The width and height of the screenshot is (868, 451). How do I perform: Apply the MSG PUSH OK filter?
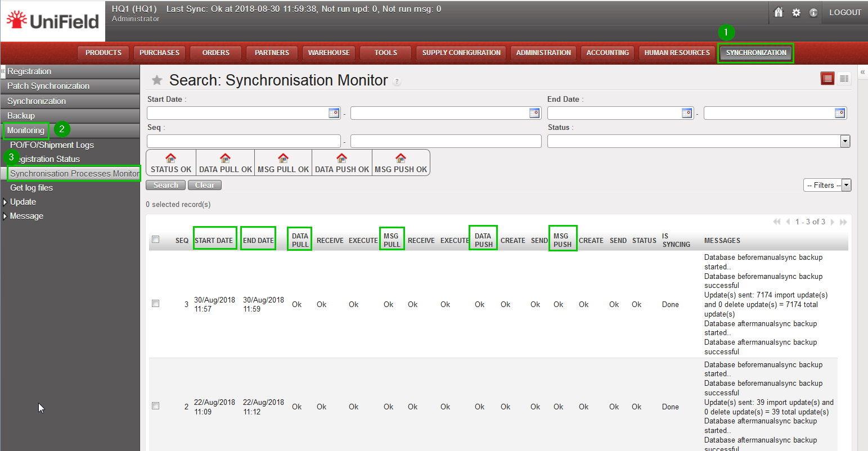click(401, 163)
